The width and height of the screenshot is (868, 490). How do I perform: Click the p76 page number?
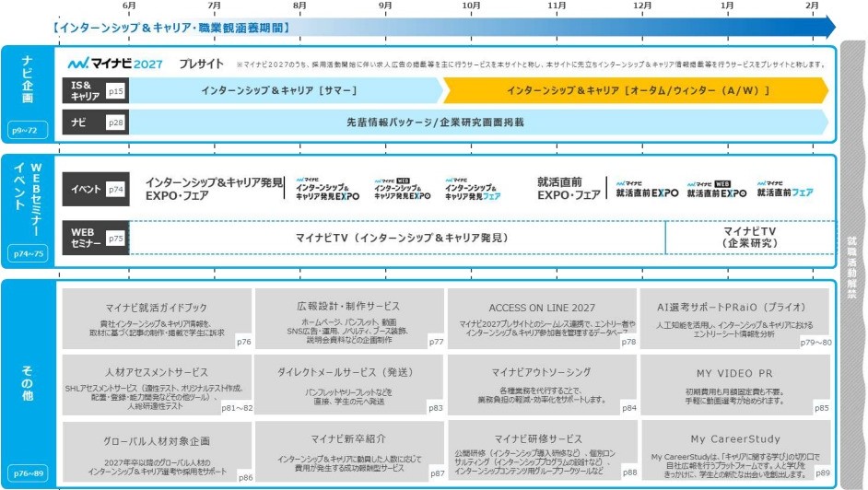tap(244, 342)
